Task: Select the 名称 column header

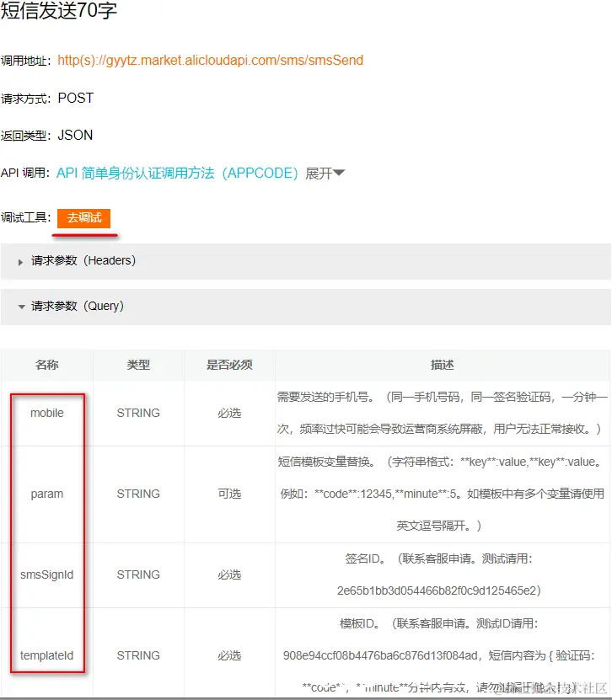Action: pos(47,366)
